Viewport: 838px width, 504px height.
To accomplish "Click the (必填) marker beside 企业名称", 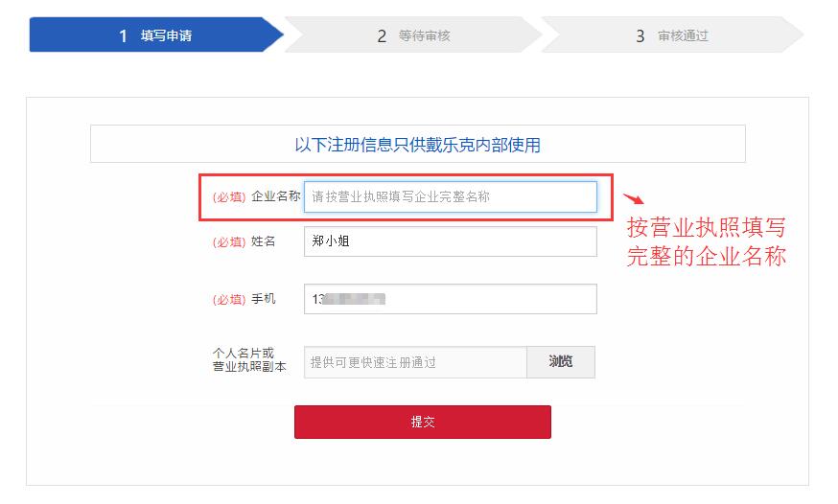I will click(229, 197).
